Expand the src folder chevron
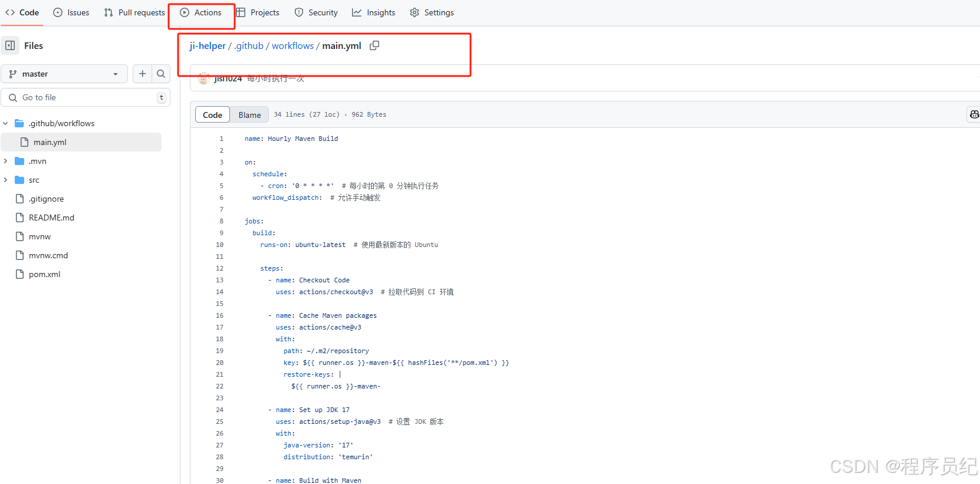 [5, 180]
